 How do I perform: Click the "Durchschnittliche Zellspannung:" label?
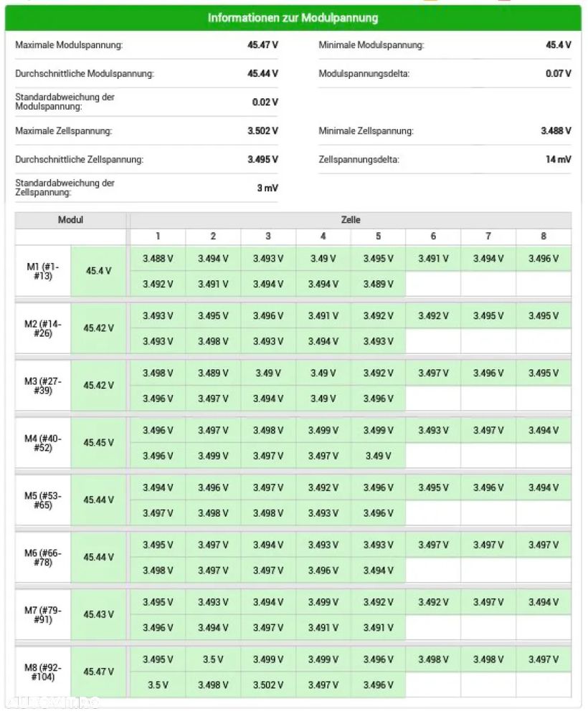(x=80, y=159)
